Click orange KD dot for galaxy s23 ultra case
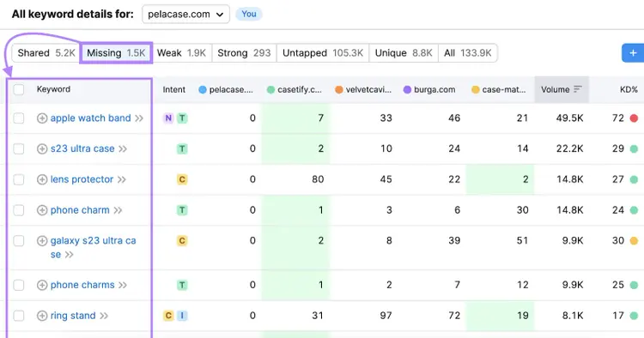Viewport: 644px width, 338px height. (x=634, y=241)
